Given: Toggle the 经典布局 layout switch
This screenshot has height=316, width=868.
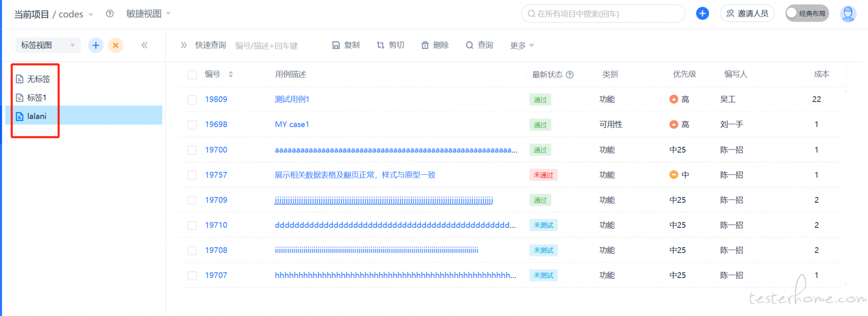Looking at the screenshot, I should (807, 14).
